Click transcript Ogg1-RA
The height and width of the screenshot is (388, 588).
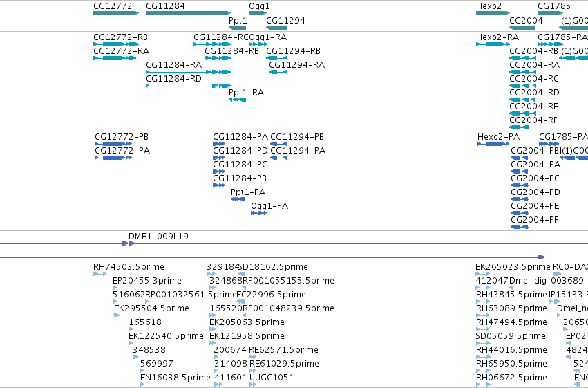click(258, 44)
